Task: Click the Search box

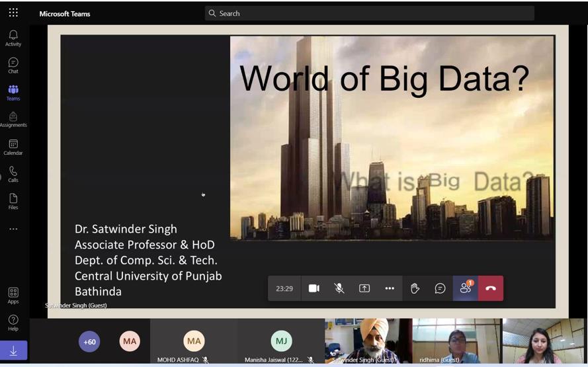Action: point(369,13)
